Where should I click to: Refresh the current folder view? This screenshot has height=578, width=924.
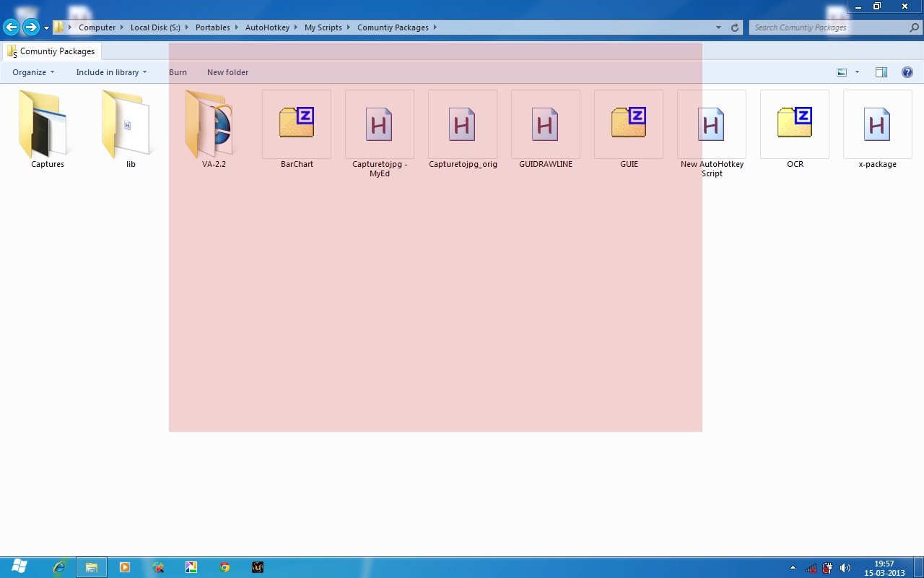pos(735,27)
